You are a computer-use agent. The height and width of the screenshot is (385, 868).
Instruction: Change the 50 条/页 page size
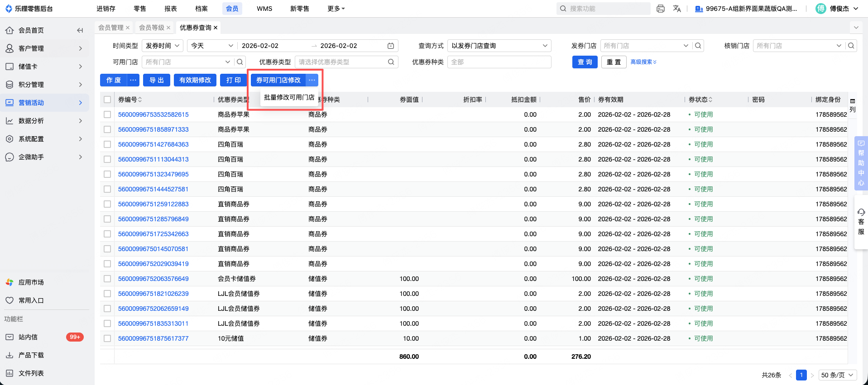click(837, 375)
